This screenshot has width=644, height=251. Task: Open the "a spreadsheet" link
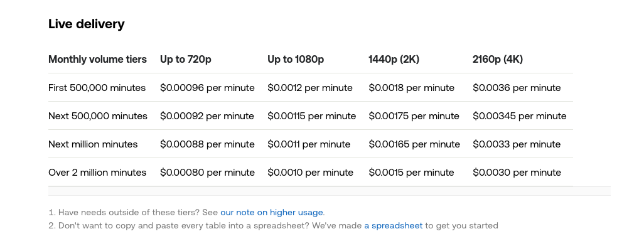[x=393, y=225]
